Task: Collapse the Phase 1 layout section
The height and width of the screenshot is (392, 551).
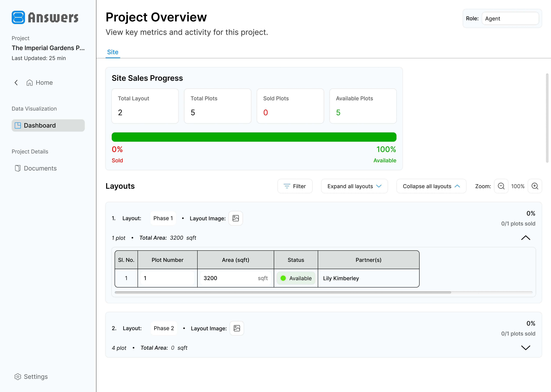Action: pos(526,238)
